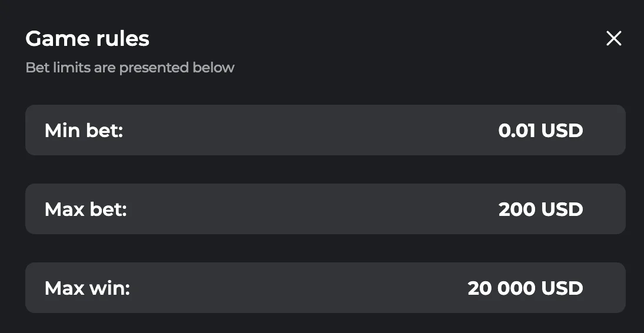Viewport: 644px width, 333px height.
Task: Click the "Max bet:" label
Action: [86, 209]
